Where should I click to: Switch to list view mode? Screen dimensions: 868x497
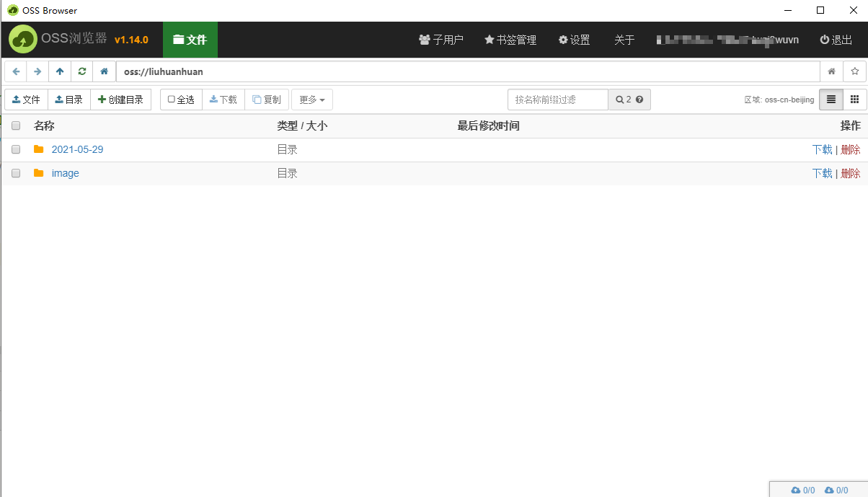[x=831, y=100]
